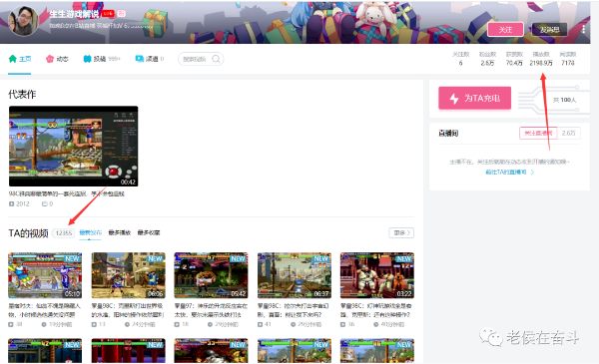Click the 为TA充电 charge button

tap(475, 99)
